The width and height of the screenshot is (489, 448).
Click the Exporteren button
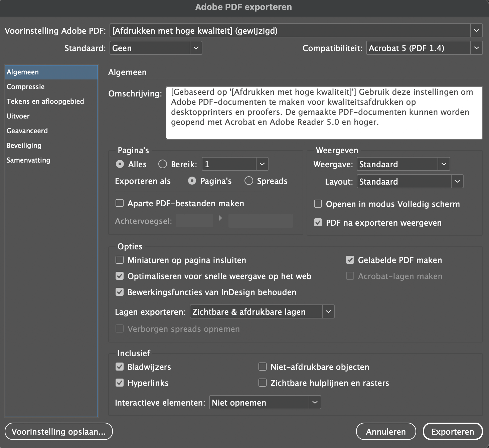click(453, 431)
